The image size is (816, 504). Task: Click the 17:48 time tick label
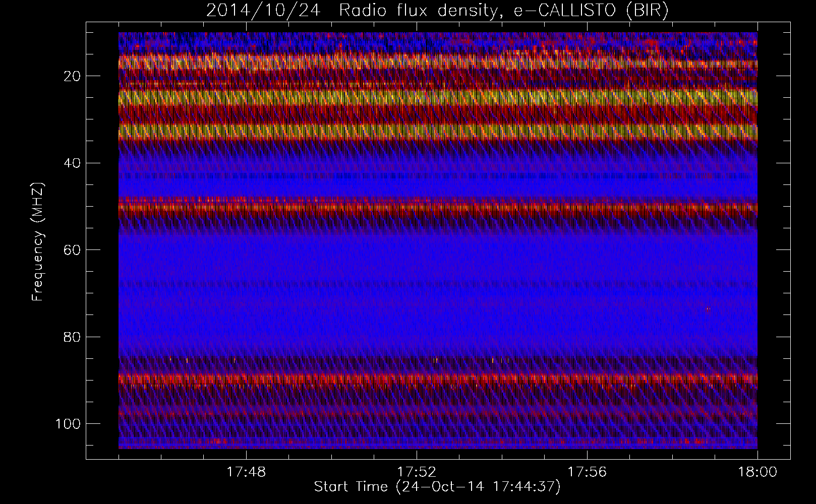[x=246, y=472]
